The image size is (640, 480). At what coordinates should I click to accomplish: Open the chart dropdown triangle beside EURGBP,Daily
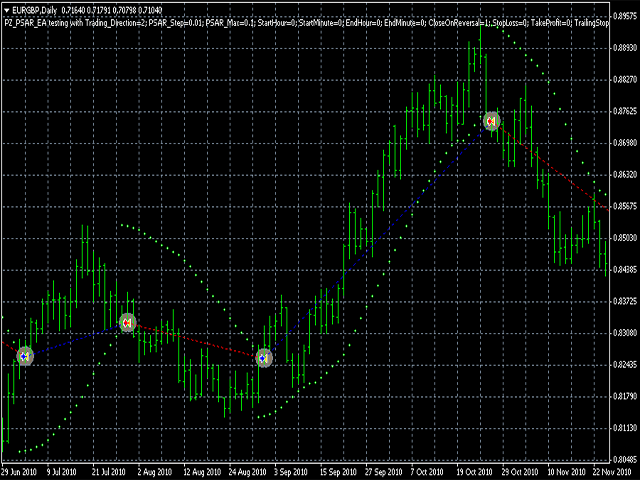click(x=6, y=10)
